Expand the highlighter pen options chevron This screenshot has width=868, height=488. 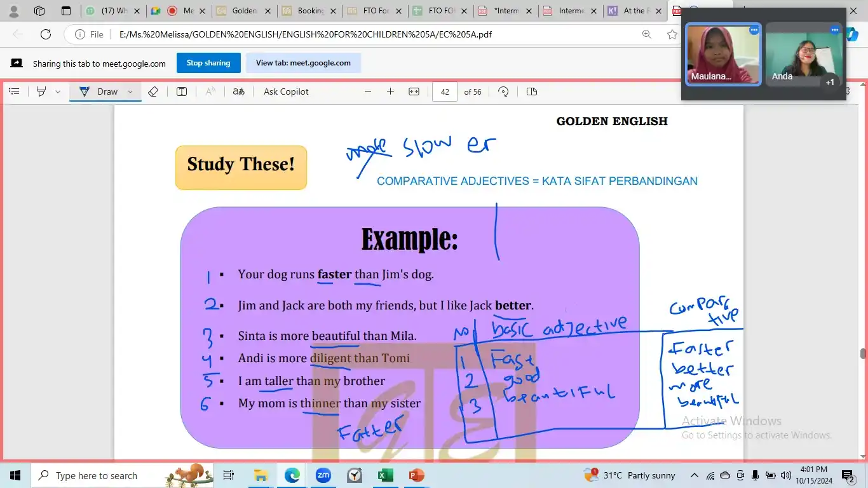(56, 91)
